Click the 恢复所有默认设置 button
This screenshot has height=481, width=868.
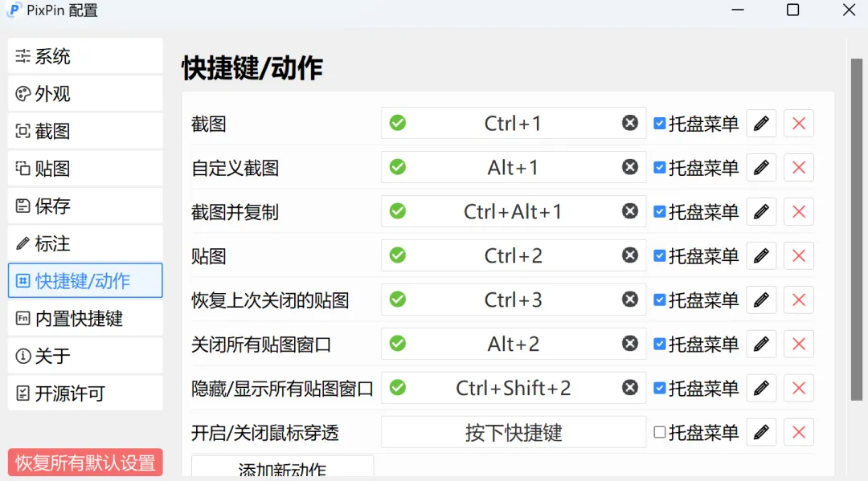[x=85, y=463]
